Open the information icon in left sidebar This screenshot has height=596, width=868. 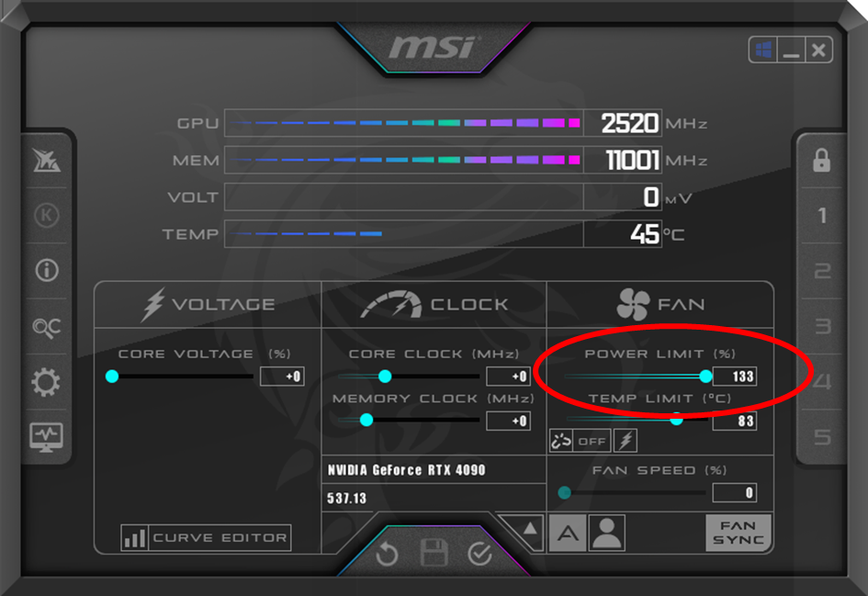click(x=47, y=271)
